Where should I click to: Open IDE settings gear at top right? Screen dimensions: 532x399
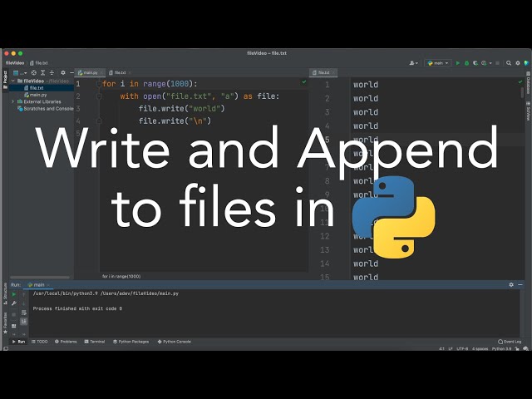point(518,63)
